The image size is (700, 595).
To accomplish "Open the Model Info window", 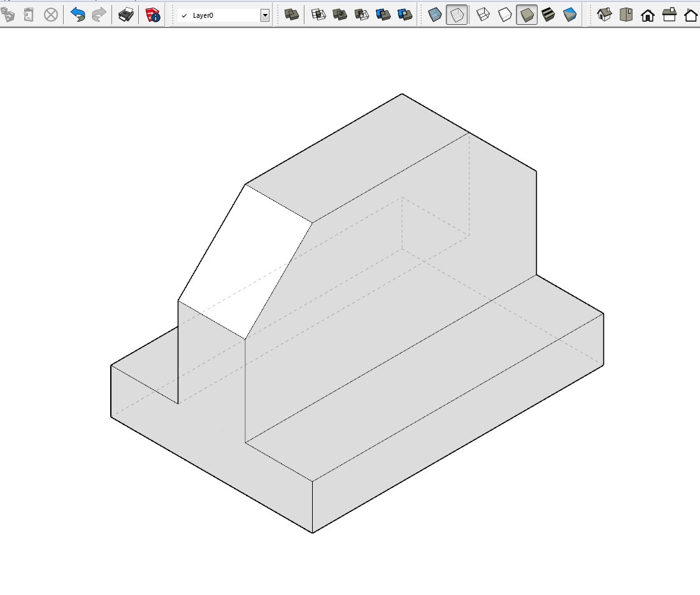I will point(153,15).
